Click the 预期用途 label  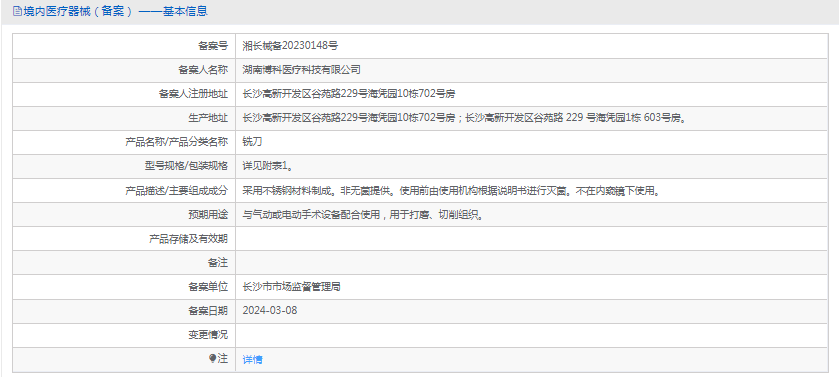point(208,214)
